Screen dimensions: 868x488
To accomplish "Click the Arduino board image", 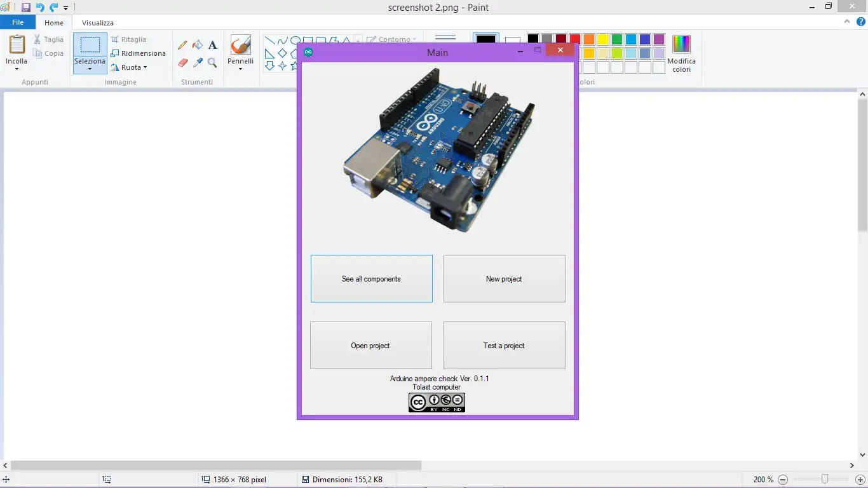I will pyautogui.click(x=438, y=150).
